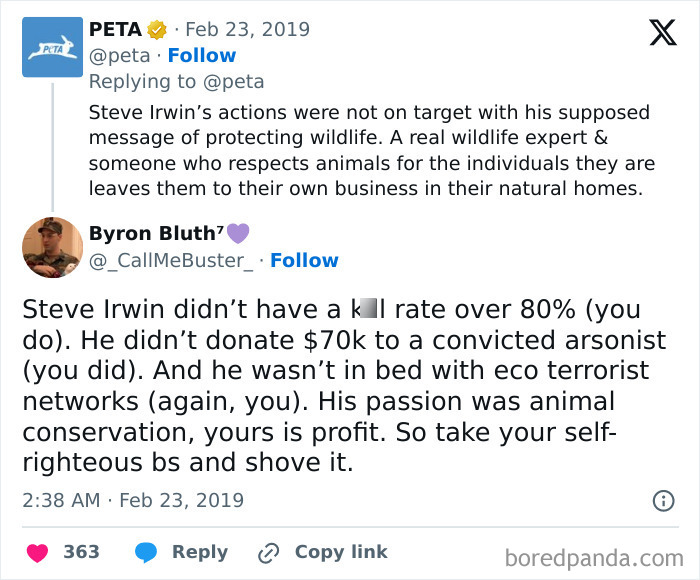
Task: Click the X logo icon
Action: pyautogui.click(x=662, y=33)
